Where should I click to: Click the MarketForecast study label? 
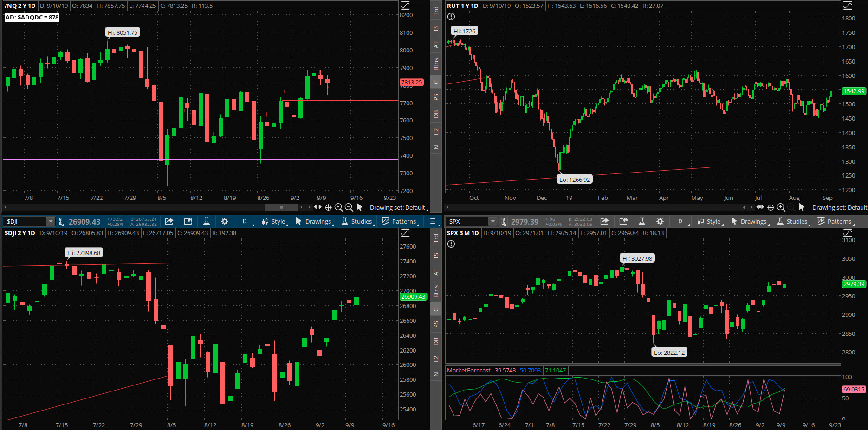[469, 370]
